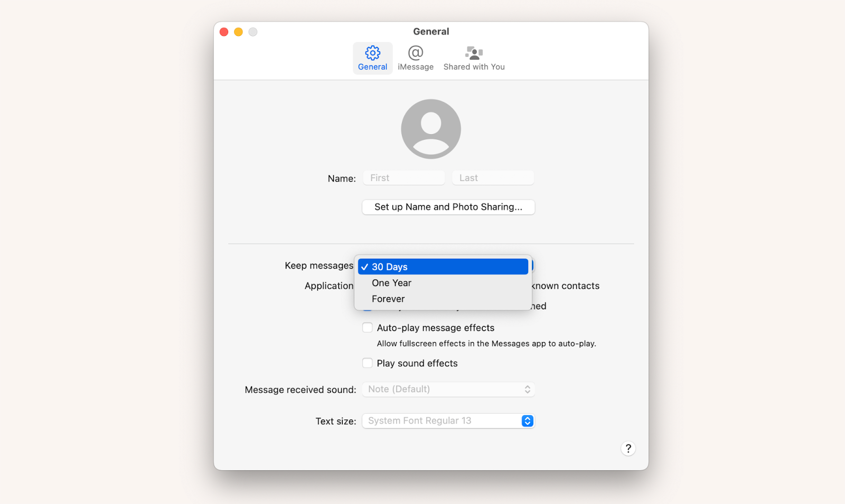The width and height of the screenshot is (845, 504).
Task: Switch to the iMessage tab
Action: [416, 58]
